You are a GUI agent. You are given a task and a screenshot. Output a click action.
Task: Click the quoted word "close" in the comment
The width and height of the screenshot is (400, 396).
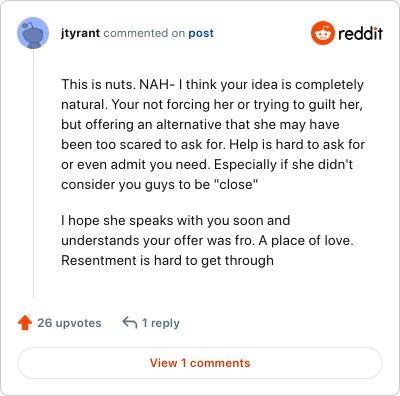point(238,184)
